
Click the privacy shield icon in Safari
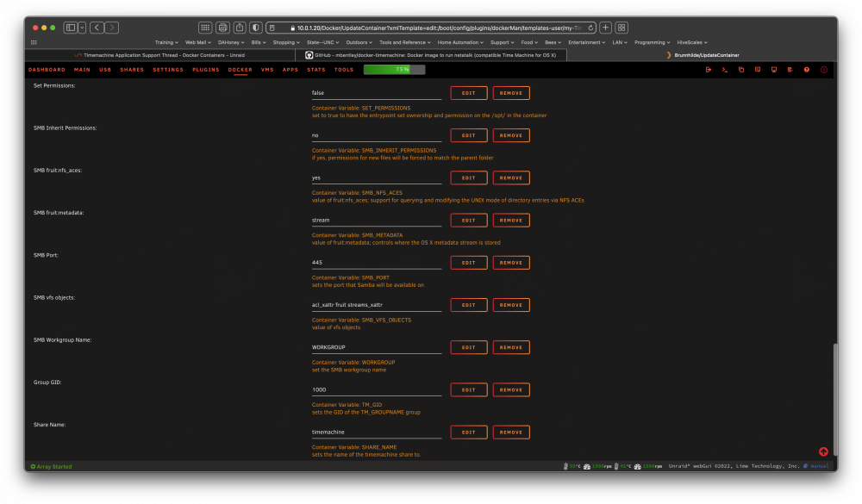tap(256, 28)
